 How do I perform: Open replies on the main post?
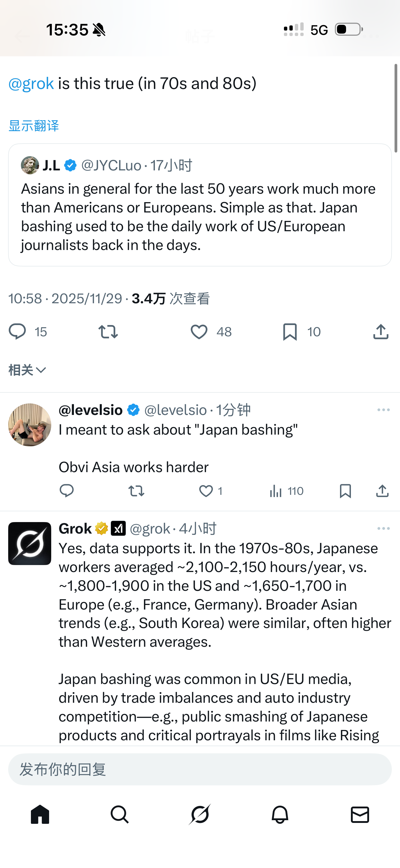click(17, 332)
